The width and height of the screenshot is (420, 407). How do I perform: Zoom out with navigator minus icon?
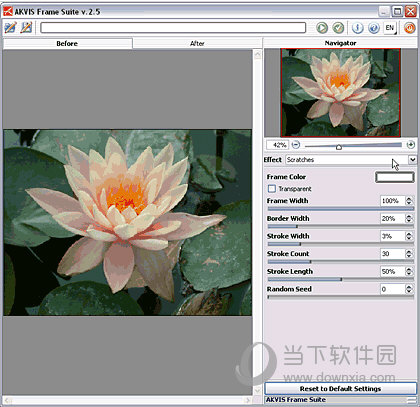point(296,145)
